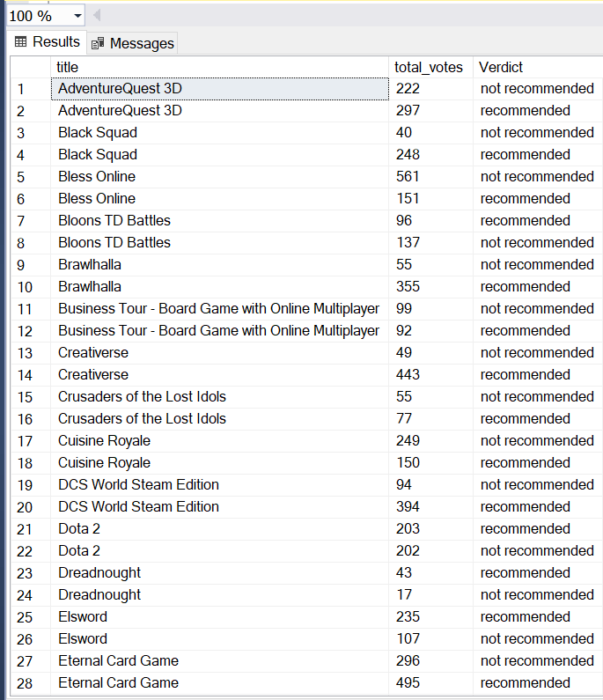Select row header number 14
This screenshot has height=700, width=603.
tap(31, 375)
